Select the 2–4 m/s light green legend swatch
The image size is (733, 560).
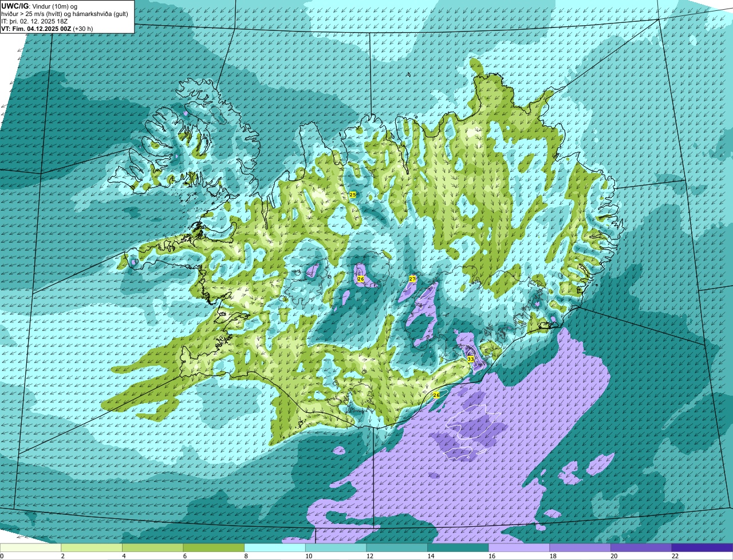coord(92,547)
